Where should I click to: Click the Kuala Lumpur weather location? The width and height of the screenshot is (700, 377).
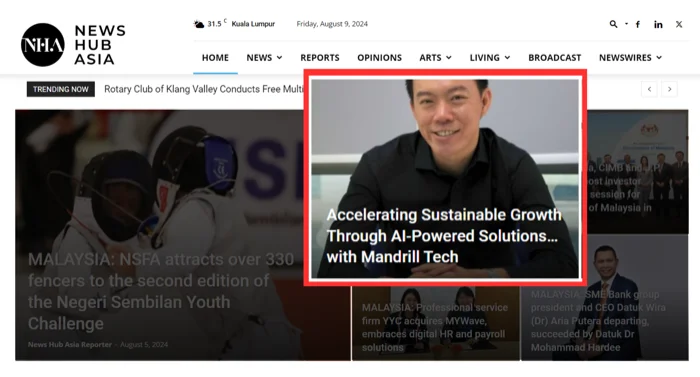pyautogui.click(x=253, y=24)
